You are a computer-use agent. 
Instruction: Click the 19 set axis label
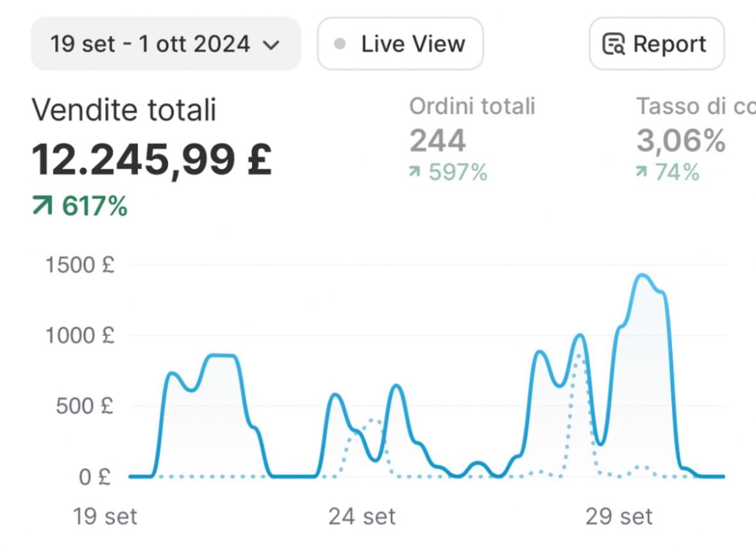tap(105, 516)
